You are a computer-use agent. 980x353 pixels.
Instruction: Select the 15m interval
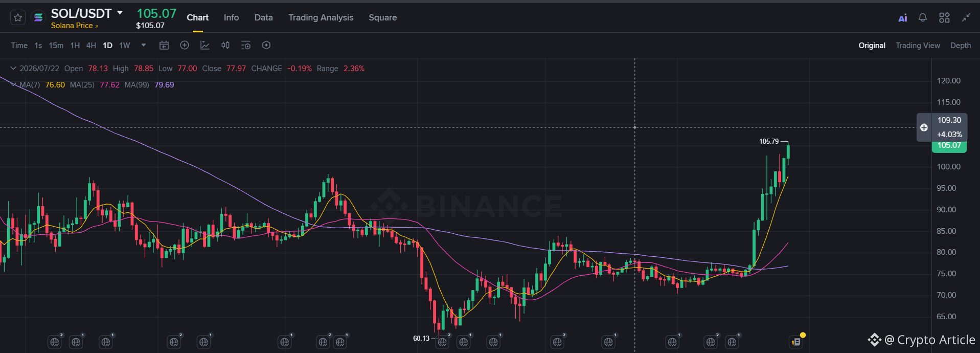coord(56,46)
